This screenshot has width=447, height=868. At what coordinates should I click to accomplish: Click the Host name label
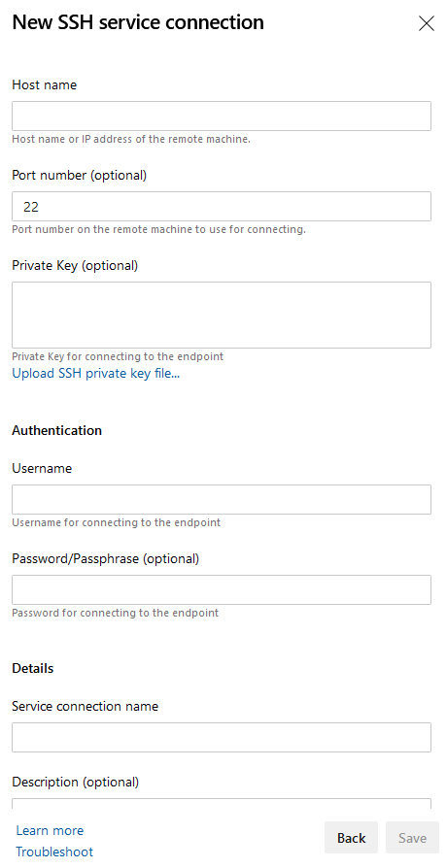pos(45,84)
